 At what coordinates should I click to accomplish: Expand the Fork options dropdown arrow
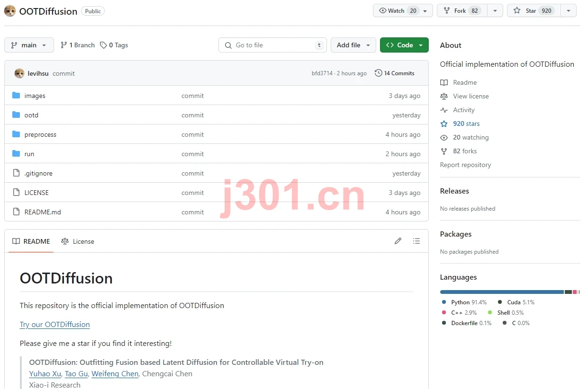[495, 11]
